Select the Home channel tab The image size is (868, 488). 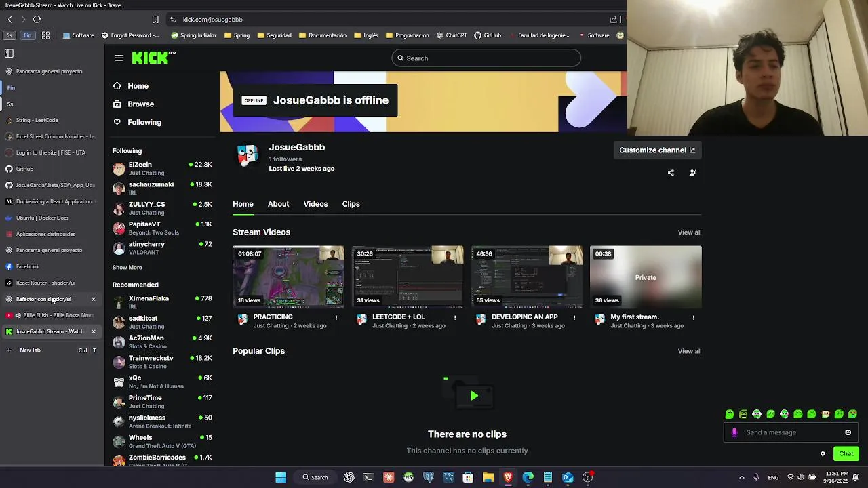click(x=243, y=204)
